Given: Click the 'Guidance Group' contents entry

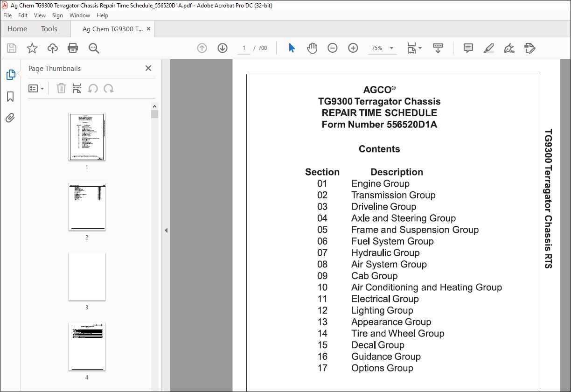Looking at the screenshot, I should pyautogui.click(x=386, y=357).
